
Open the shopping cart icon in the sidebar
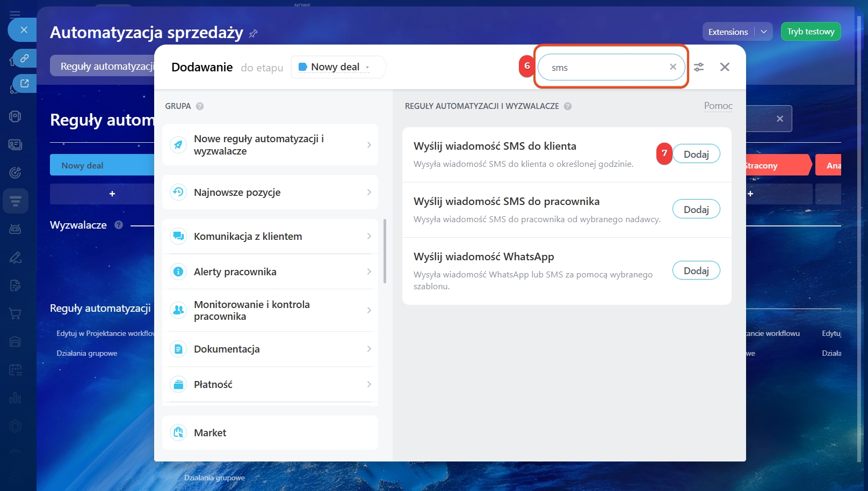point(15,314)
